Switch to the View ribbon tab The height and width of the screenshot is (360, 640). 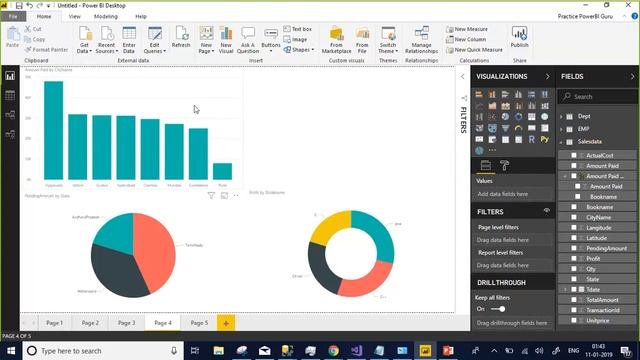(74, 16)
